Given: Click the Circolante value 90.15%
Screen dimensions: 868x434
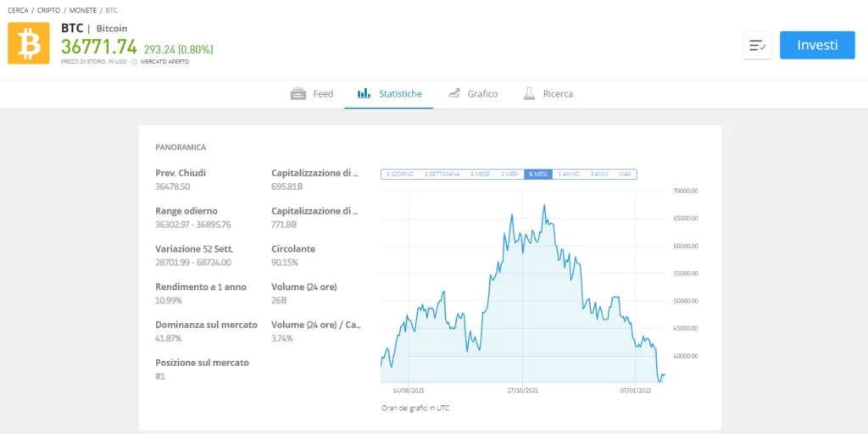Looking at the screenshot, I should pyautogui.click(x=285, y=263).
